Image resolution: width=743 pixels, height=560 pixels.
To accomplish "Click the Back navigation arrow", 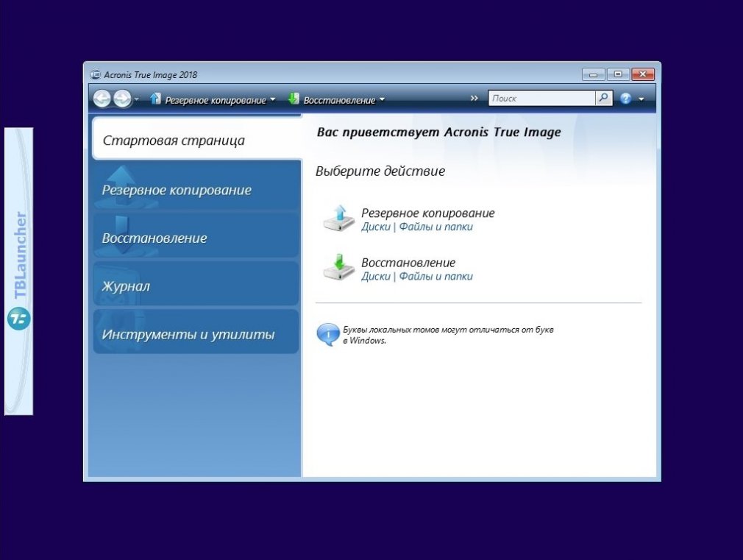I will (102, 99).
